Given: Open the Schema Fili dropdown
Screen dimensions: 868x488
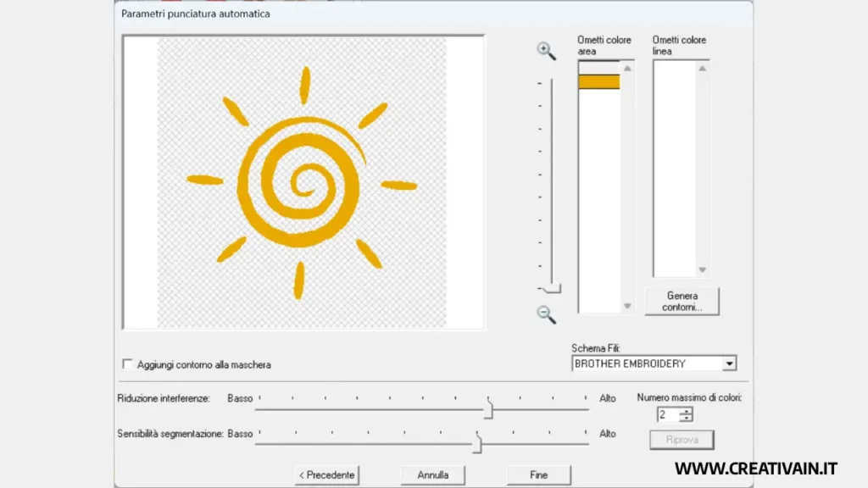Looking at the screenshot, I should pyautogui.click(x=729, y=363).
